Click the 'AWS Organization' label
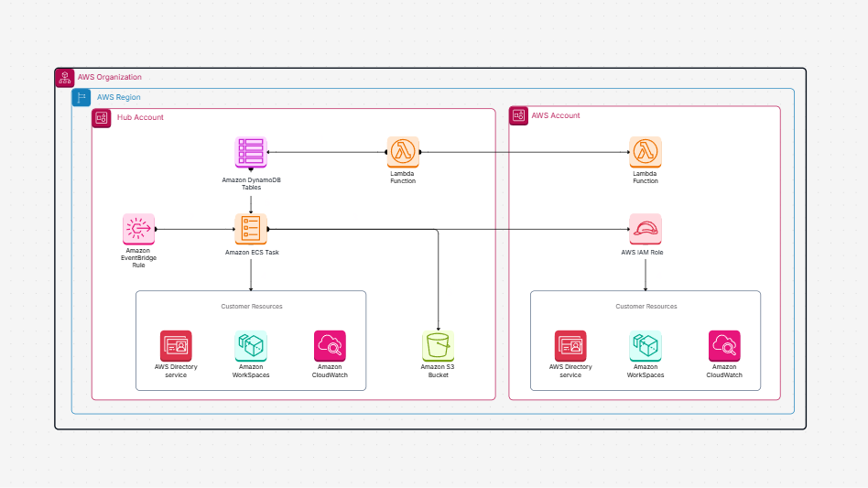This screenshot has width=868, height=488. (x=110, y=77)
